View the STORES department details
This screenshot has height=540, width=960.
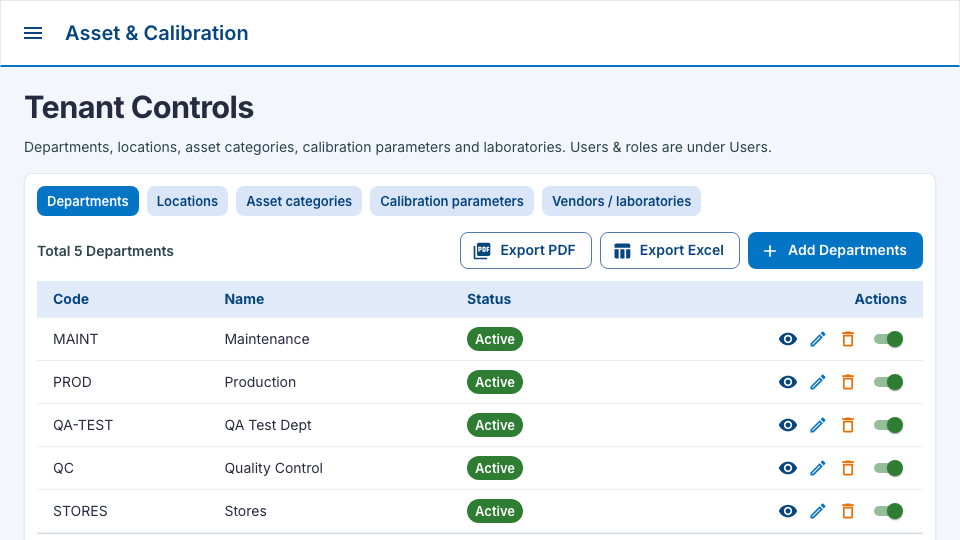tap(788, 511)
